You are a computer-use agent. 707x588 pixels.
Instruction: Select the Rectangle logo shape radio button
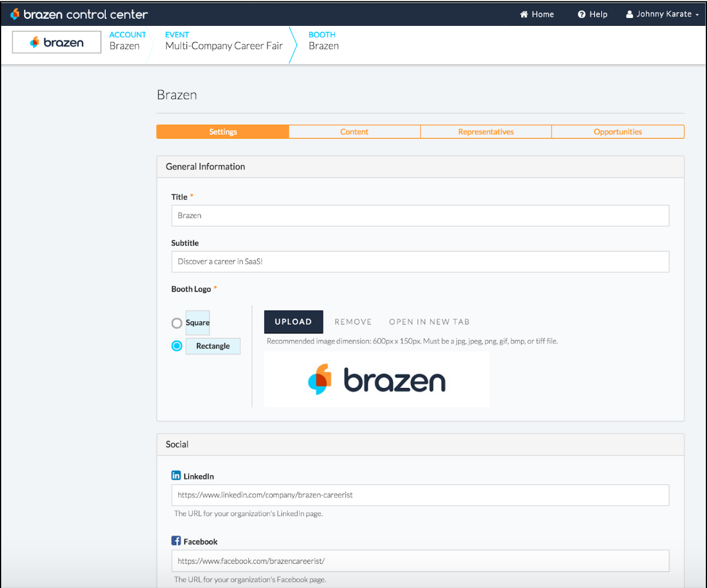pyautogui.click(x=176, y=346)
